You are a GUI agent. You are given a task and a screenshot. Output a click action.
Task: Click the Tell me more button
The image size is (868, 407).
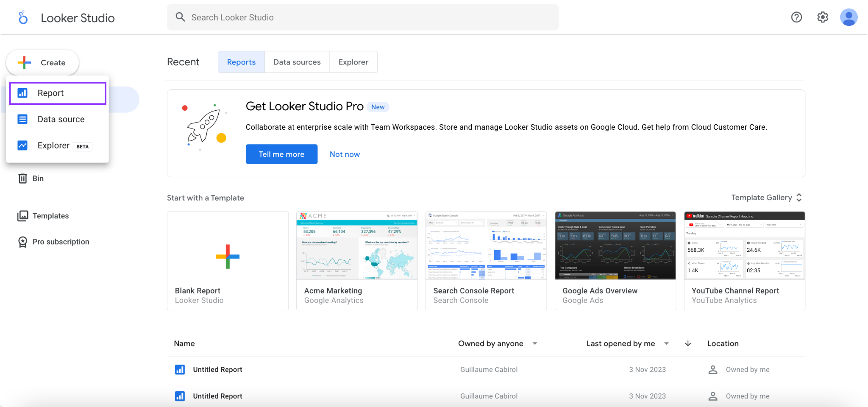[281, 154]
